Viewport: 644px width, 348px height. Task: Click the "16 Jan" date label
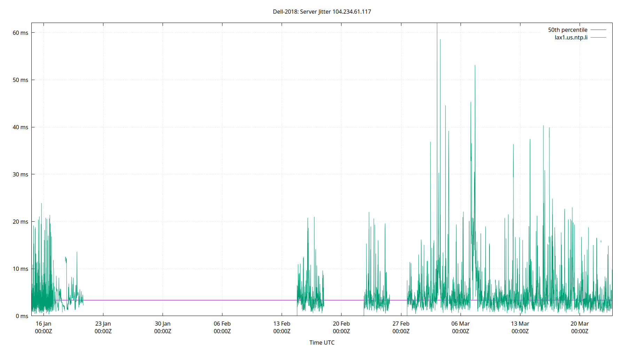pos(43,323)
